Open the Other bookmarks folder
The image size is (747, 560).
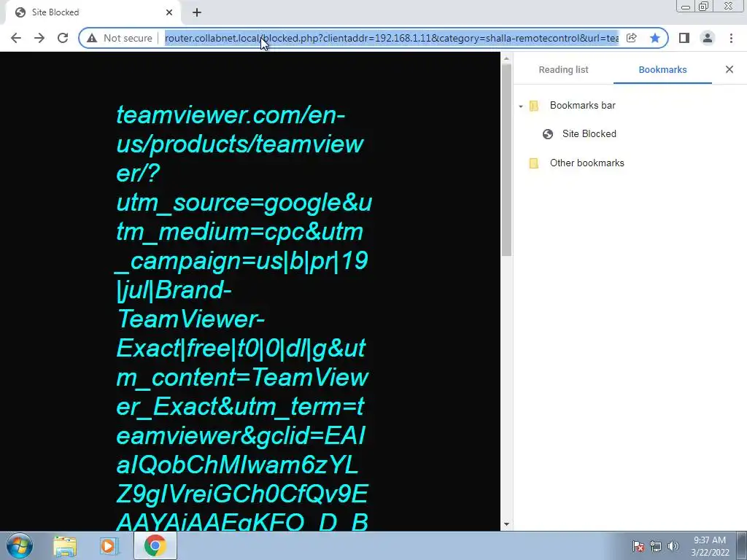(x=587, y=163)
